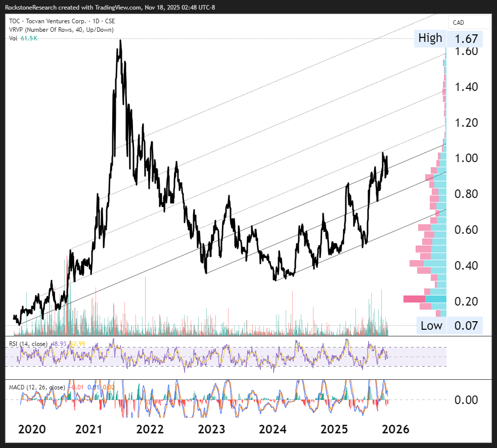This screenshot has width=497, height=448.
Task: Open the MACD (12, 26, close) indicator label
Action: 37,387
